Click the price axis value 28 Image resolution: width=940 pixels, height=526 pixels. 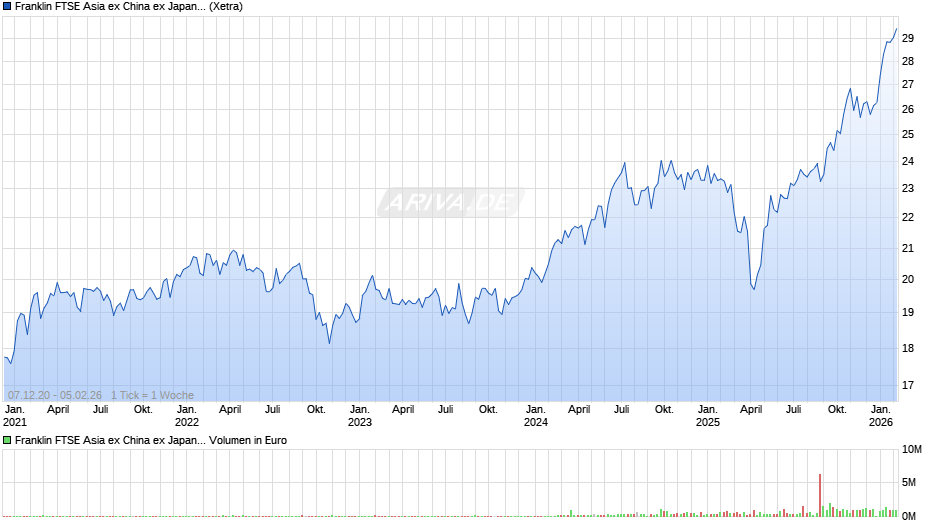[908, 61]
